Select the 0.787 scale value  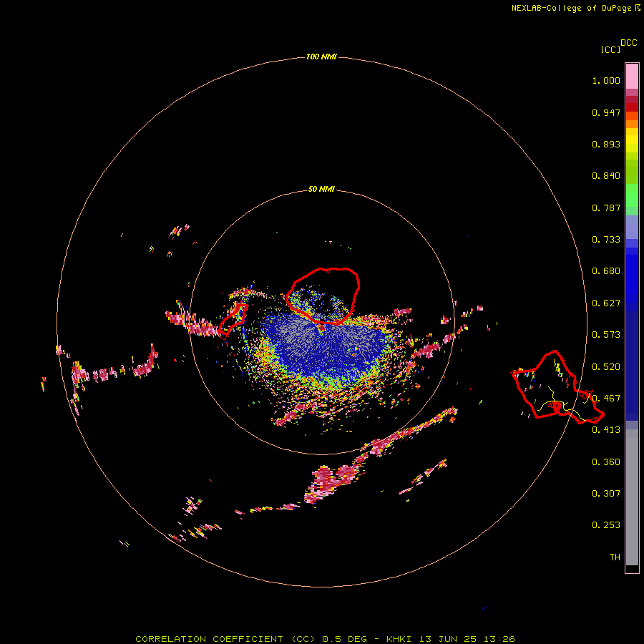pos(606,208)
